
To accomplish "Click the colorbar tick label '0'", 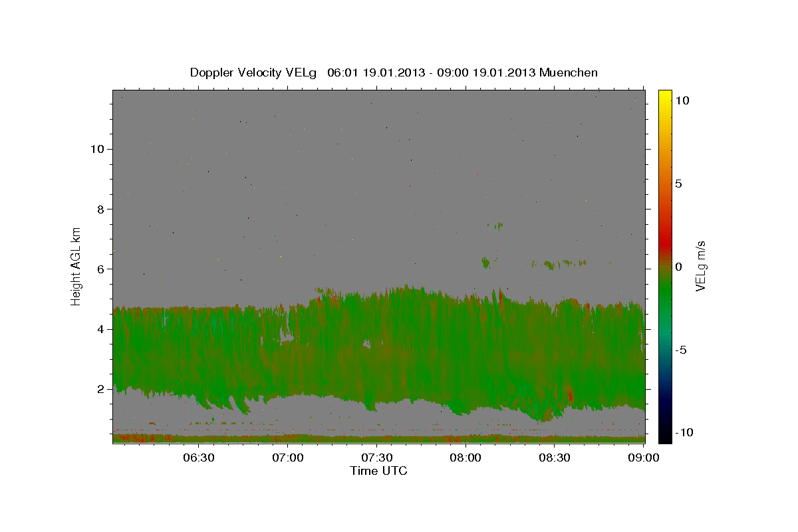I will (x=678, y=267).
